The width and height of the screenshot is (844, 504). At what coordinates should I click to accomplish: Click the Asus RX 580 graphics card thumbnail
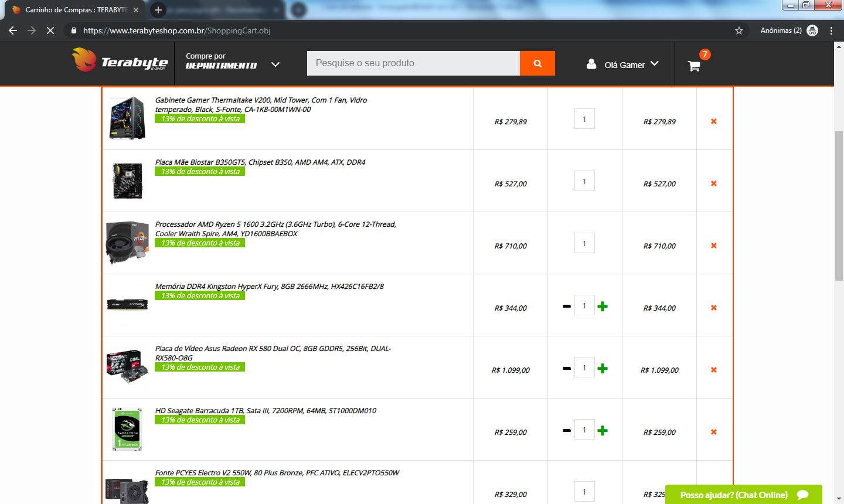[127, 366]
